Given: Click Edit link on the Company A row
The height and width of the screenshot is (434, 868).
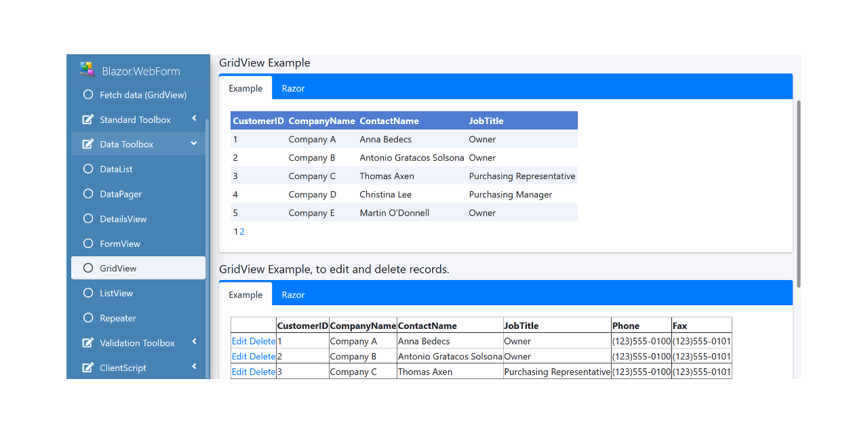Looking at the screenshot, I should pyautogui.click(x=241, y=341).
